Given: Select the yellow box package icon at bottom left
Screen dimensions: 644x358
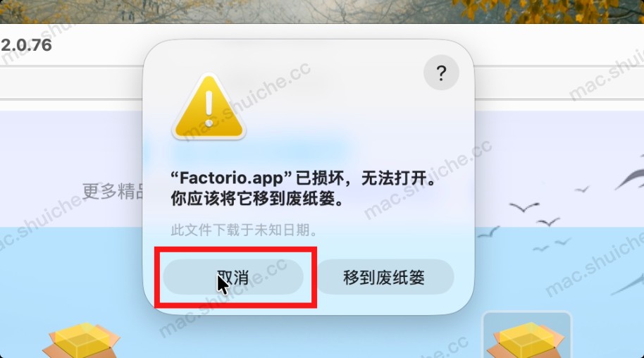Looking at the screenshot, I should click(x=82, y=340).
